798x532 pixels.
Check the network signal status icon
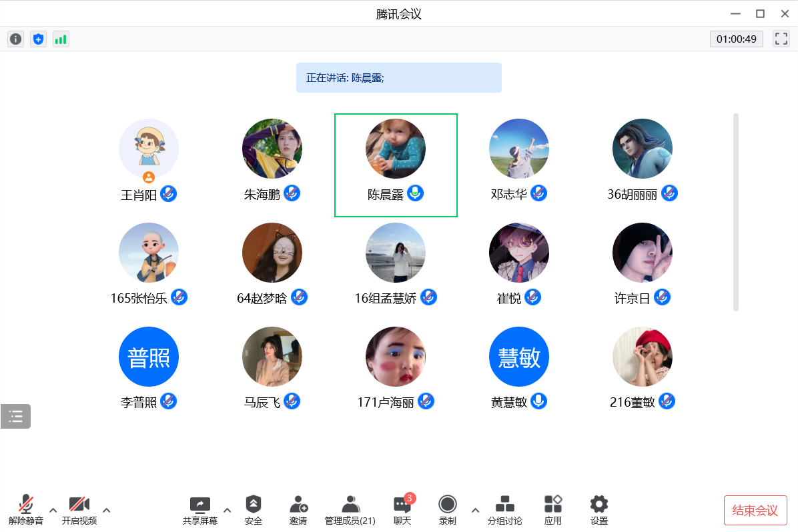(x=61, y=39)
